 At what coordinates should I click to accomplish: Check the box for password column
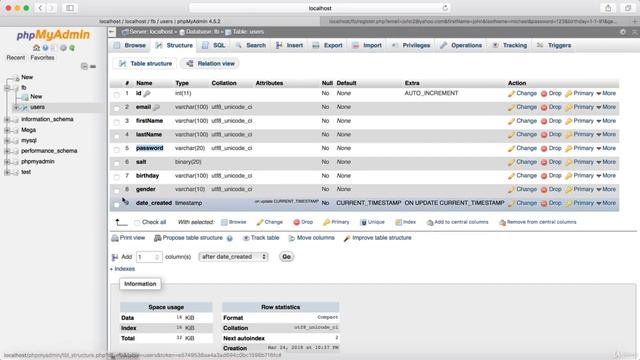click(x=117, y=150)
